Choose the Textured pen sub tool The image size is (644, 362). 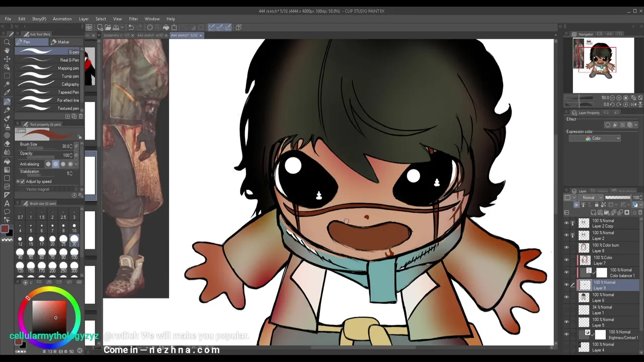click(48, 109)
